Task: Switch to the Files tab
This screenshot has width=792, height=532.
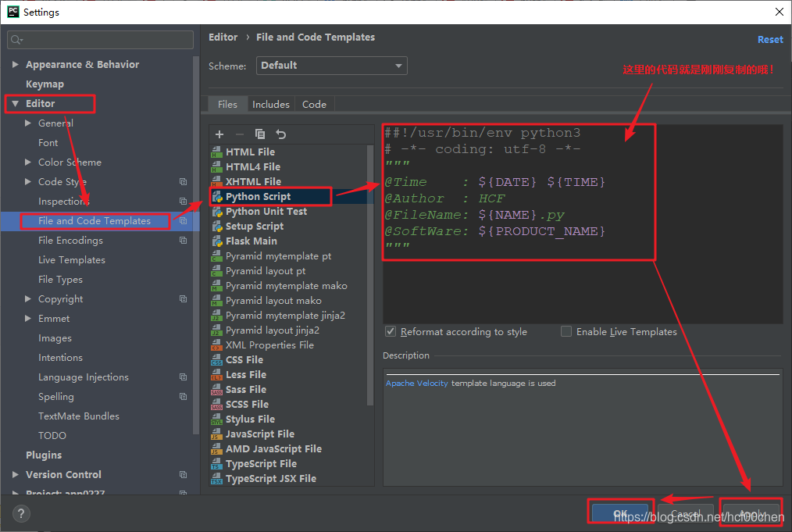Action: click(227, 104)
